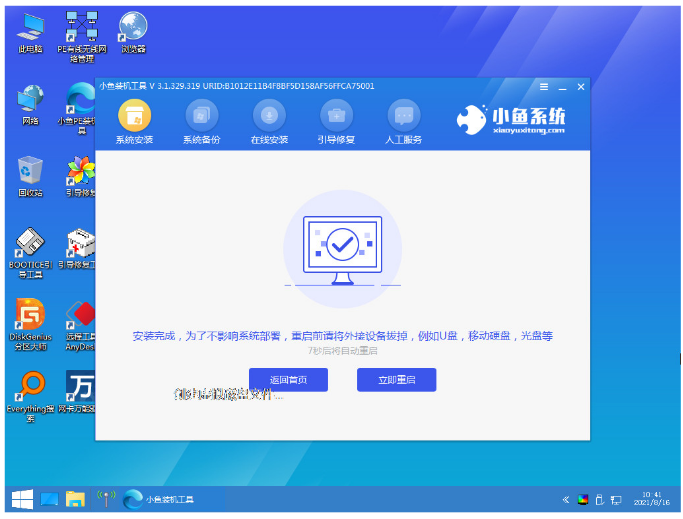
Task: Open 网卡万能驱动 desktop shortcut
Action: coord(77,392)
